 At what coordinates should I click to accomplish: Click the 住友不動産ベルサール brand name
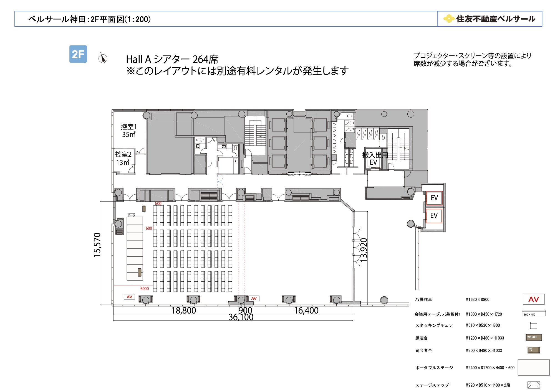point(496,19)
